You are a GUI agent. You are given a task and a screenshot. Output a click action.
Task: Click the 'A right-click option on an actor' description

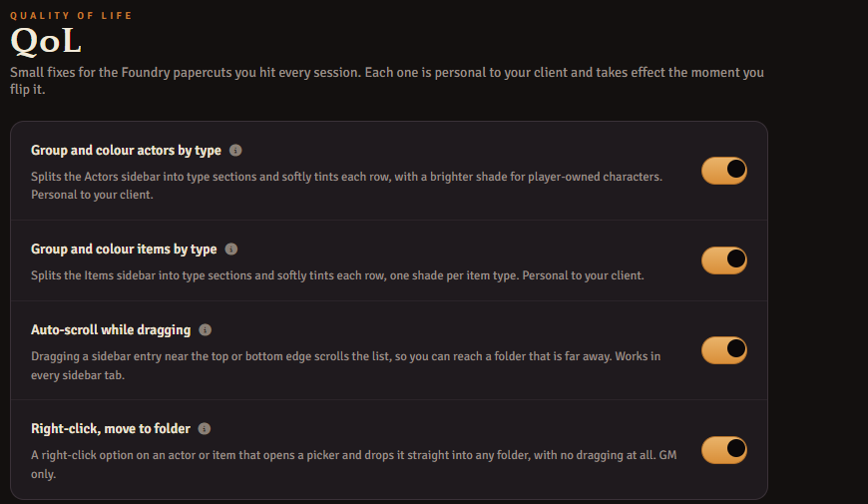[x=354, y=464]
